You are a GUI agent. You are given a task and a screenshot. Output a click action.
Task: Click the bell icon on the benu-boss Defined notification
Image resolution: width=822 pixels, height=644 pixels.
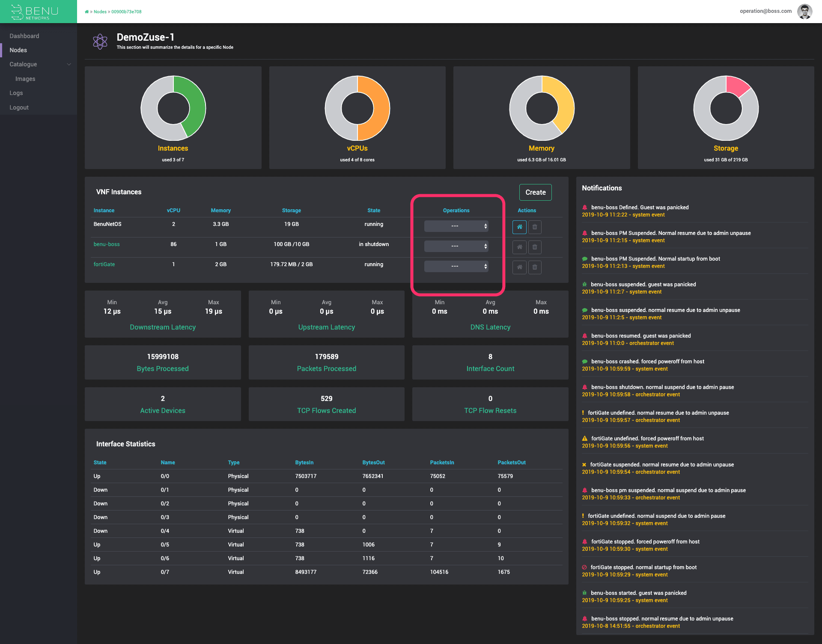[x=585, y=207]
